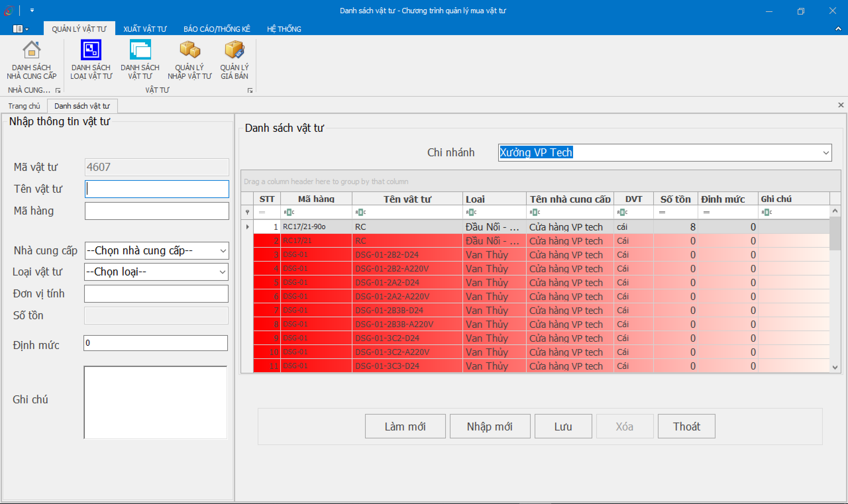Expand Chi nhánh branch dropdown
This screenshot has width=848, height=504.
point(825,153)
